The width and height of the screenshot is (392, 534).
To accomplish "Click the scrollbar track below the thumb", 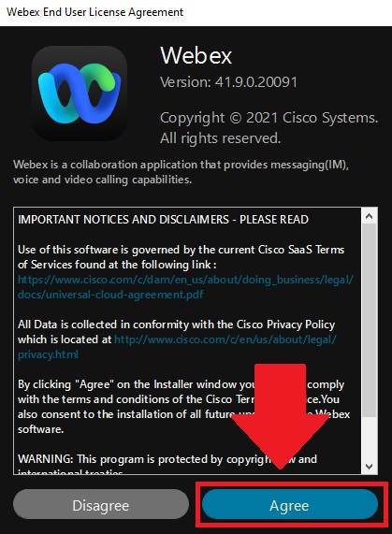I will [x=369, y=439].
